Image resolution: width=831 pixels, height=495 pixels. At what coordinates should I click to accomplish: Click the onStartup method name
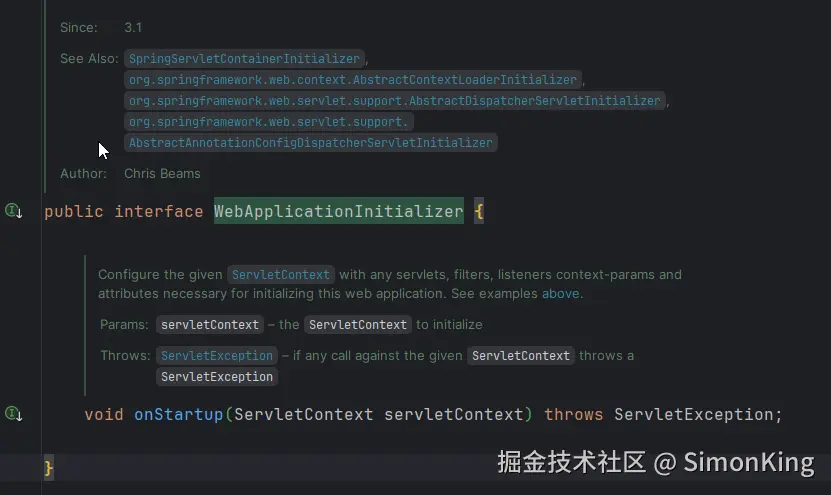pos(178,414)
